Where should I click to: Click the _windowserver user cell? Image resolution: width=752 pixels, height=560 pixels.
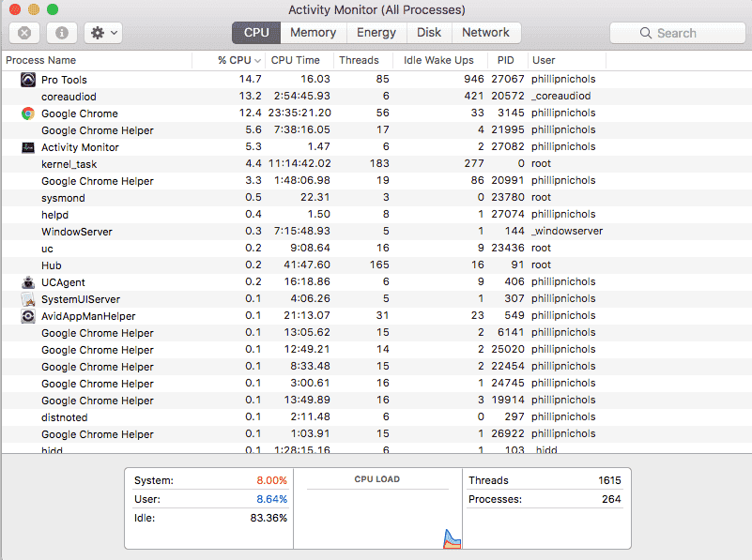pos(567,232)
